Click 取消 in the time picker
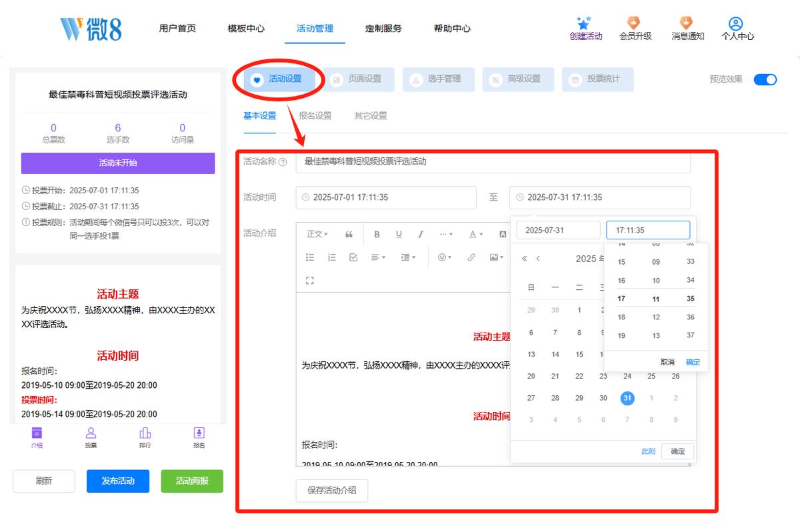 667,362
